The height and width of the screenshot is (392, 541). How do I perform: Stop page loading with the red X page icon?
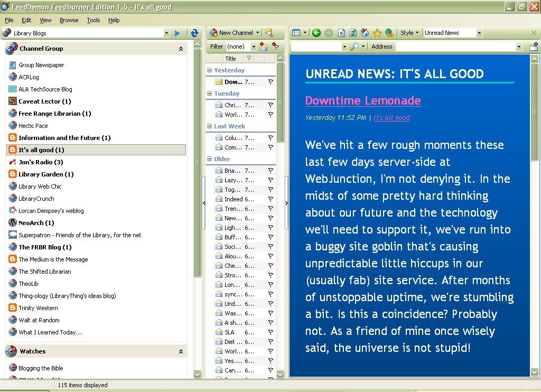click(341, 33)
